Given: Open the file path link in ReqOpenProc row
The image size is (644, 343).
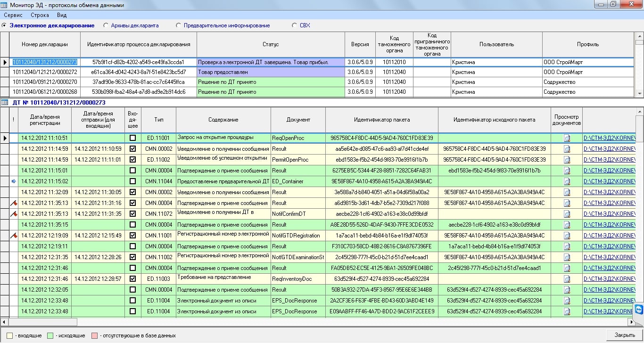Looking at the screenshot, I should coord(609,138).
